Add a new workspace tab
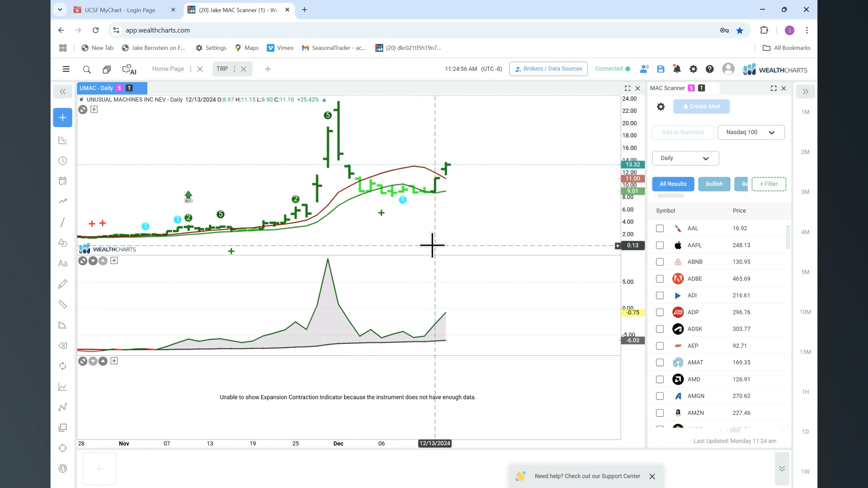Screen dimensions: 868x488 (268, 69)
